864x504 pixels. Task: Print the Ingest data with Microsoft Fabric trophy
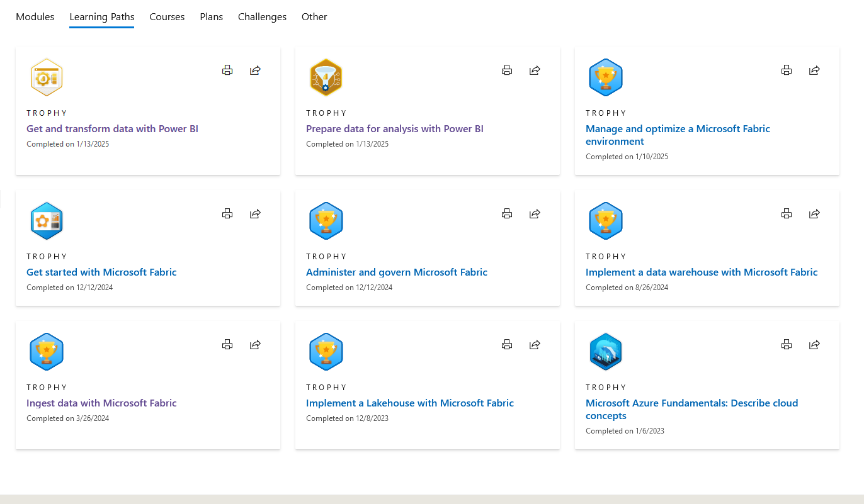tap(227, 345)
